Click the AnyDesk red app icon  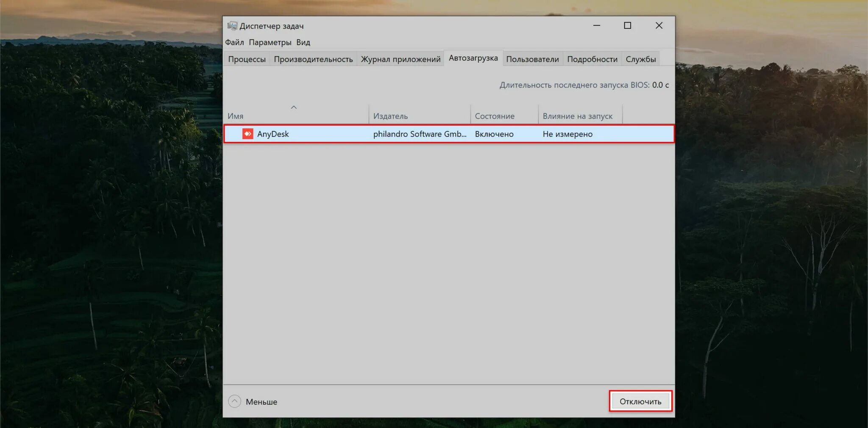[248, 134]
